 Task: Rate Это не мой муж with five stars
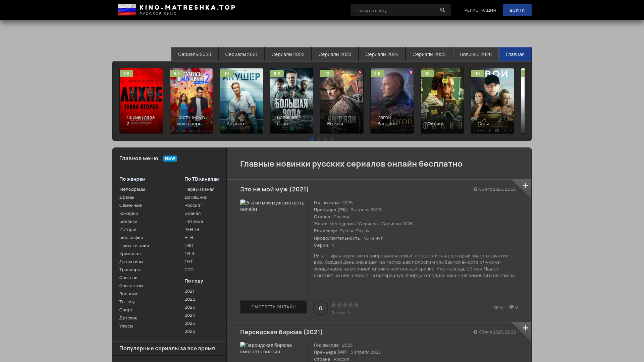click(x=356, y=304)
